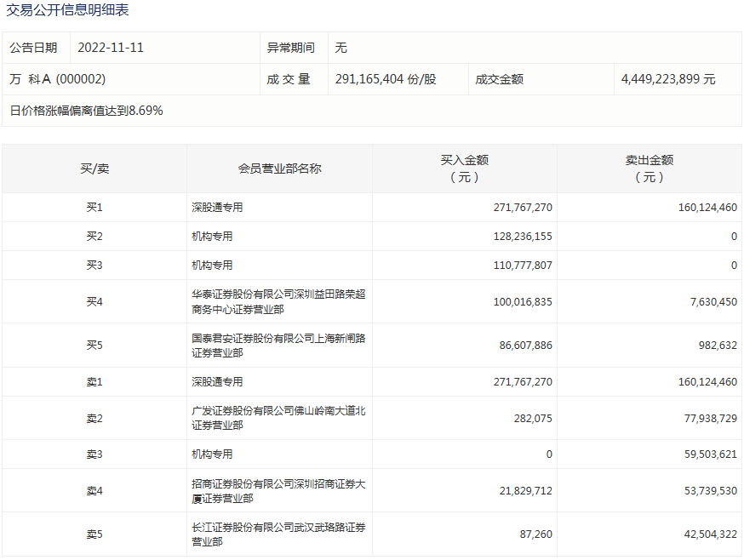Click the 会员营业部名称 column header
744x560 pixels.
(x=279, y=169)
